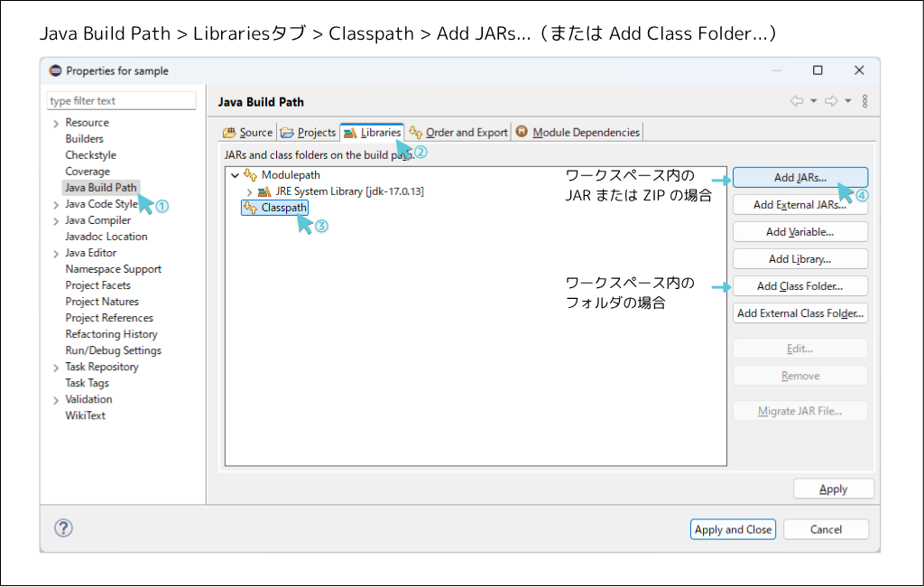Select Resource in the properties tree

[x=88, y=123]
